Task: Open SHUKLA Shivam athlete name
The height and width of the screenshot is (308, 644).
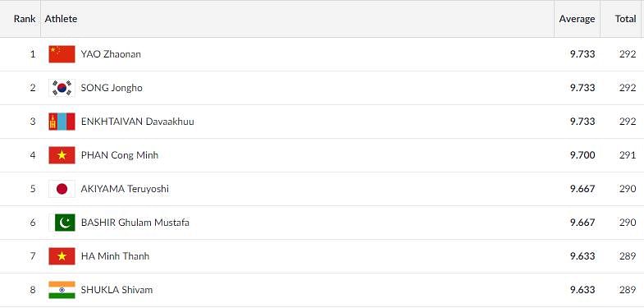Action: pos(116,290)
